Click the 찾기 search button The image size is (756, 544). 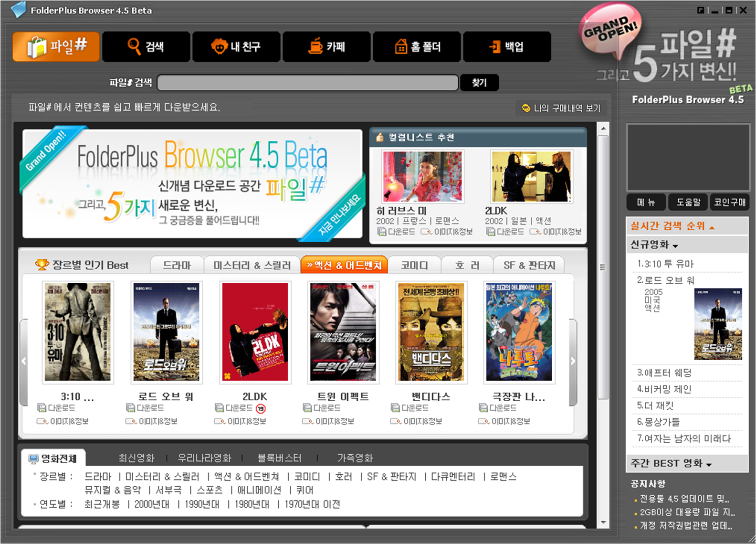pyautogui.click(x=479, y=82)
